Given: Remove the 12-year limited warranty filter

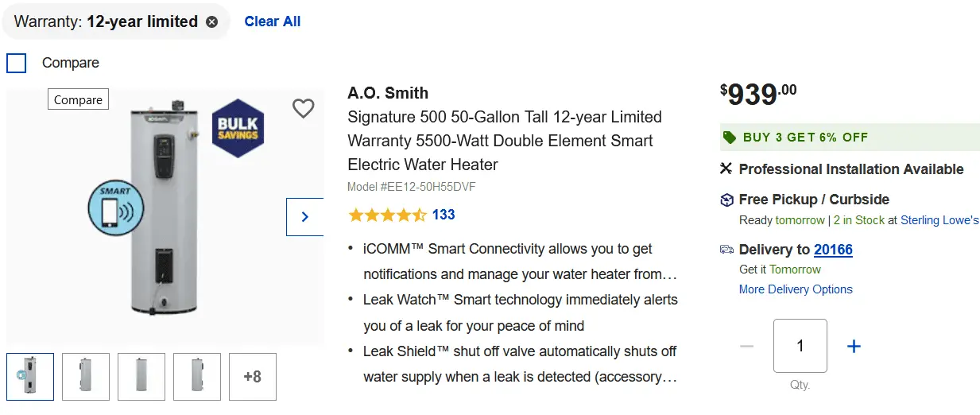Looking at the screenshot, I should tap(211, 22).
